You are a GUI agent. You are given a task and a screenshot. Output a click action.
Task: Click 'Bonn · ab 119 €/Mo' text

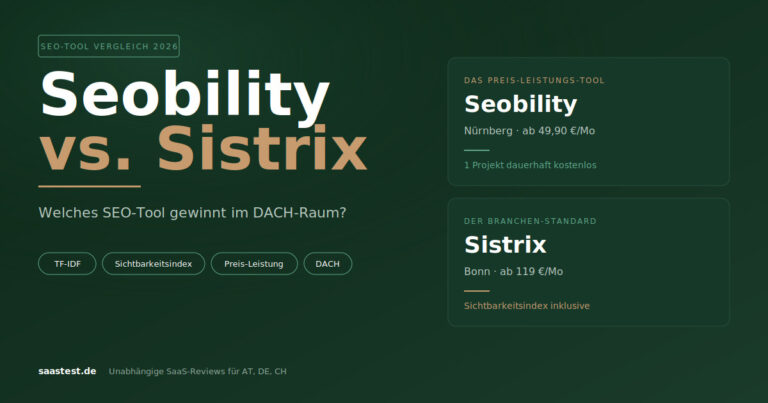click(513, 271)
